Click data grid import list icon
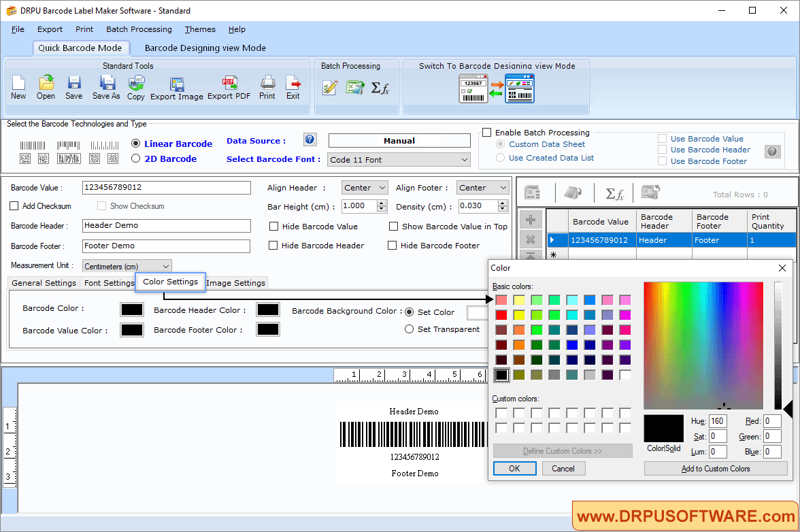Image resolution: width=800 pixels, height=532 pixels. click(x=573, y=193)
